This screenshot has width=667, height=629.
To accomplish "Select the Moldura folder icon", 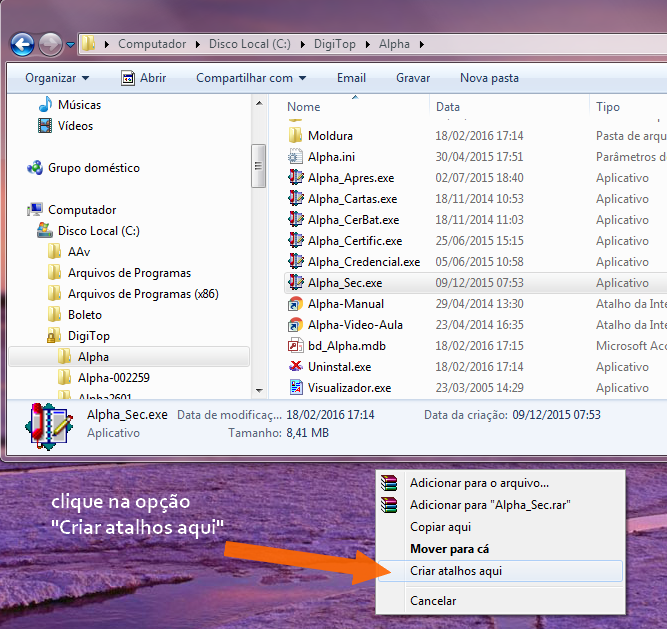I will tap(295, 135).
